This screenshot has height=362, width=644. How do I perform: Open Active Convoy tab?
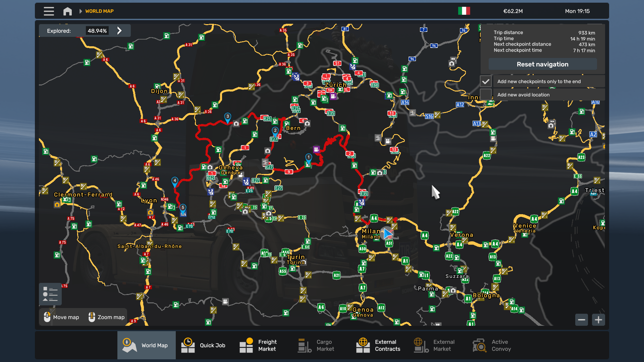[496, 345]
